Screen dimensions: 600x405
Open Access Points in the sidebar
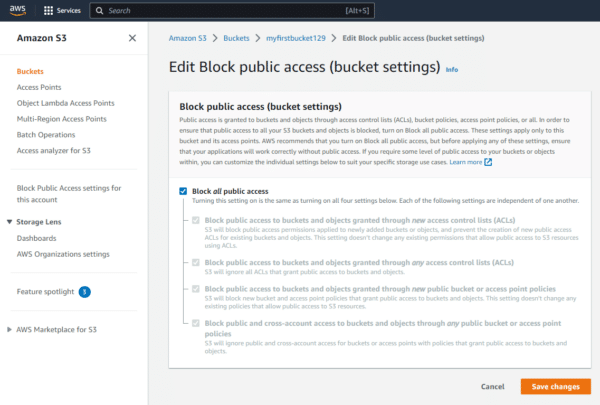coord(39,87)
